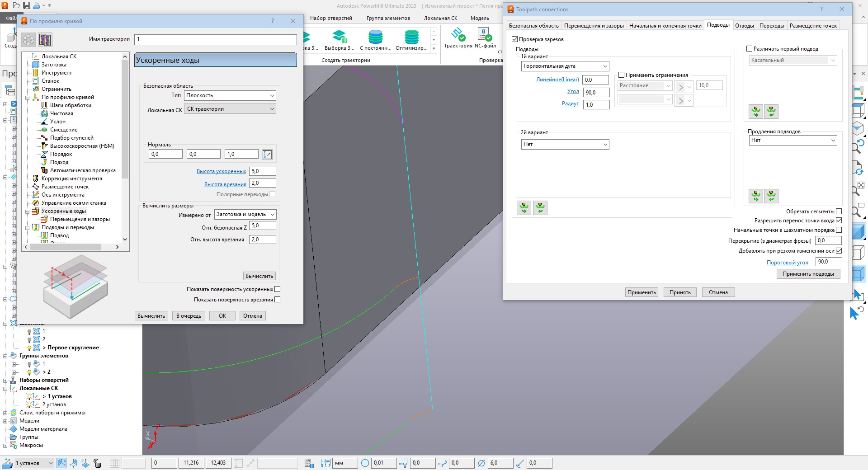Click the Save icon in title bar
This screenshot has height=470, width=868.
(27, 5)
